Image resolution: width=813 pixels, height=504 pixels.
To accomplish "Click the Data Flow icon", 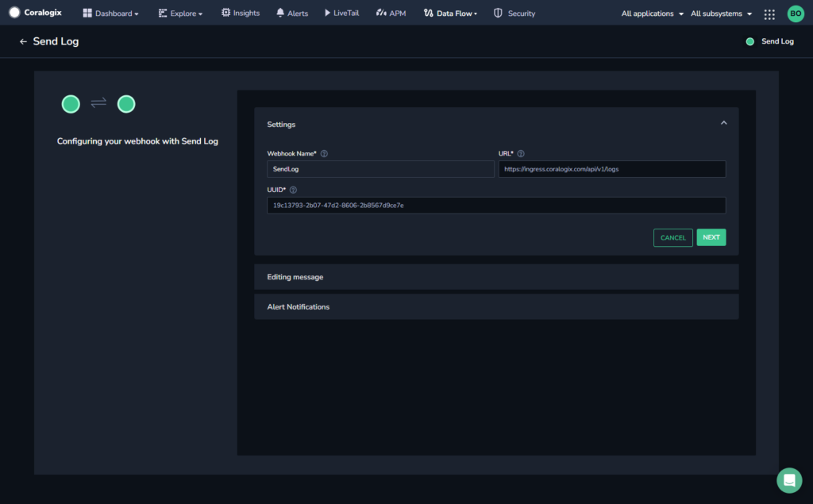I will [428, 13].
